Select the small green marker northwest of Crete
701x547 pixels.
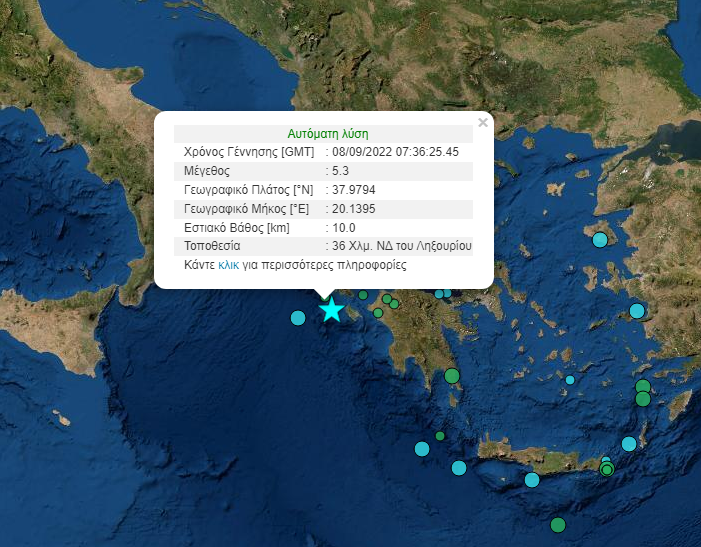440,436
